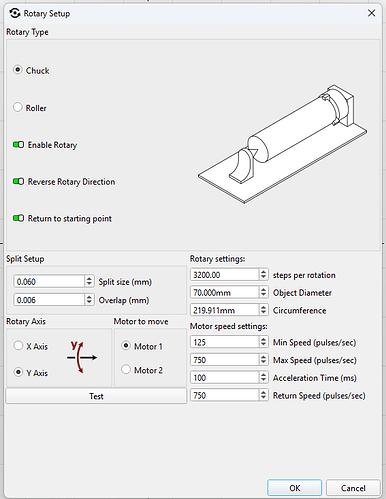Click the Return Speed value field
The height and width of the screenshot is (499, 386).
tap(224, 395)
